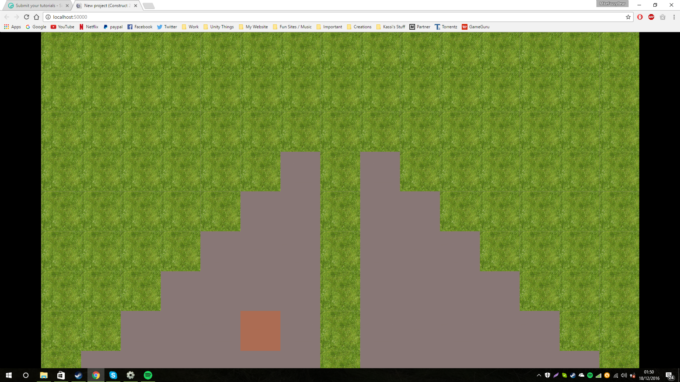This screenshot has height=382, width=680.
Task: Expand the Unity Things bookmark folder
Action: (x=219, y=27)
